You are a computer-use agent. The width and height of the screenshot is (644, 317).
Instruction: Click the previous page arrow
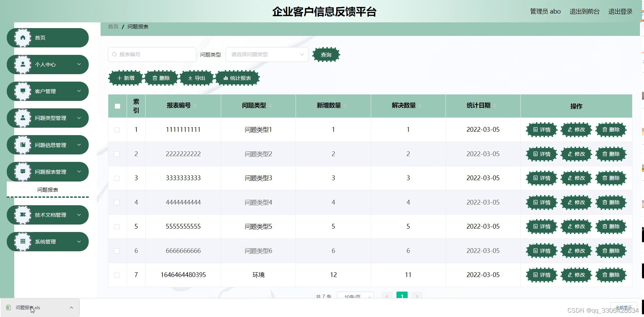point(387,295)
